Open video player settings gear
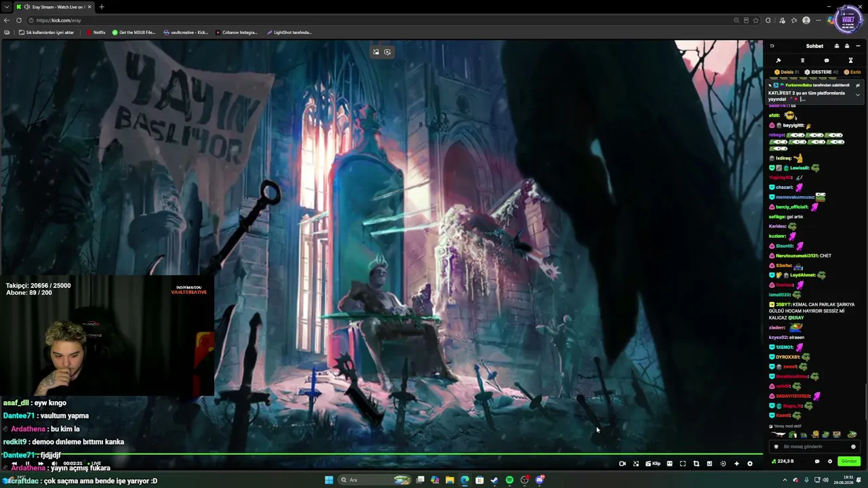This screenshot has width=868, height=488. (x=749, y=464)
